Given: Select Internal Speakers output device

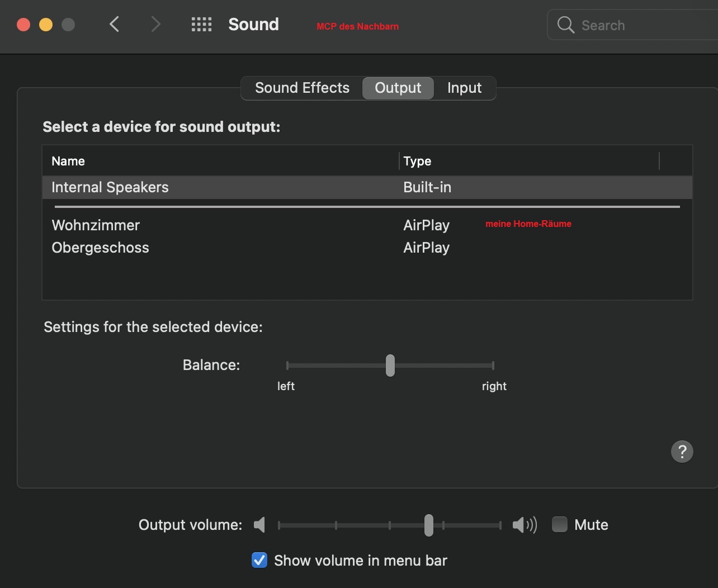Looking at the screenshot, I should pyautogui.click(x=110, y=187).
